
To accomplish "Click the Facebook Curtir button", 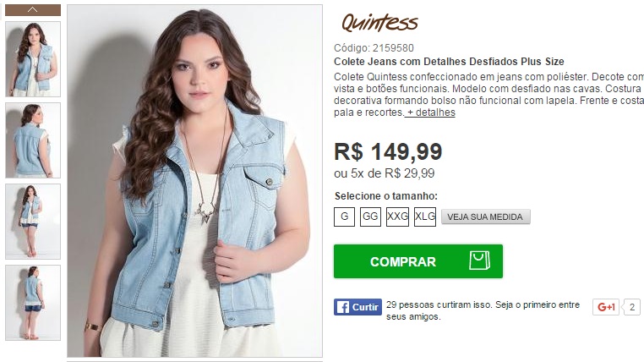I will tap(357, 307).
